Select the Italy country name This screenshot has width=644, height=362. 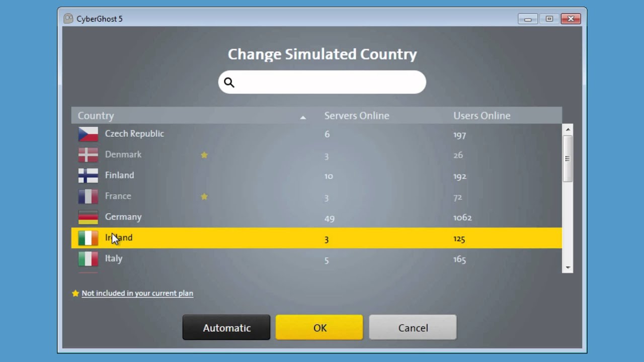[x=114, y=258]
